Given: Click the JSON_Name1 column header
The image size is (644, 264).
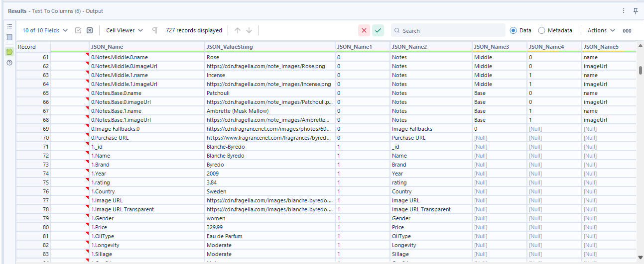Looking at the screenshot, I should 363,47.
